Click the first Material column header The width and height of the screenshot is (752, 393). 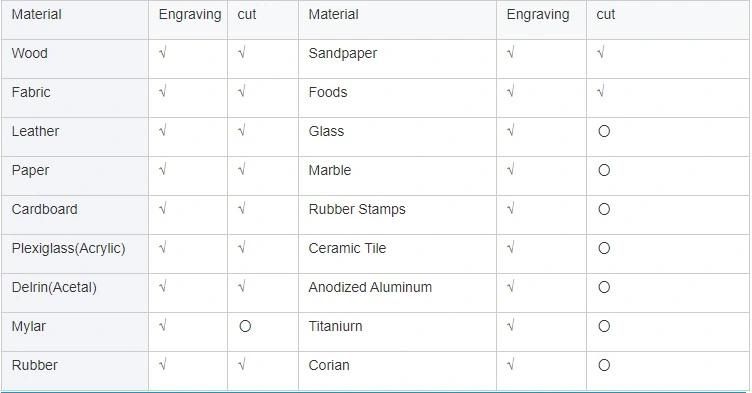point(36,14)
